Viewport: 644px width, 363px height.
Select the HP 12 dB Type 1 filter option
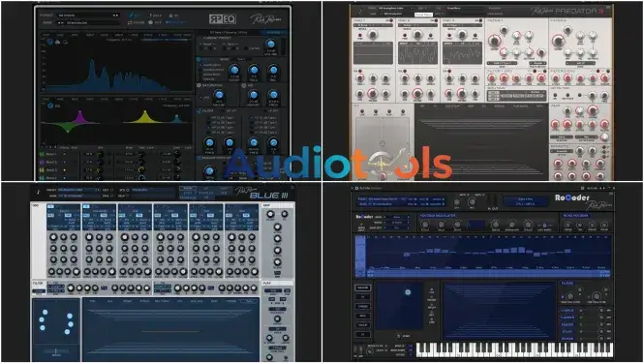(222, 117)
